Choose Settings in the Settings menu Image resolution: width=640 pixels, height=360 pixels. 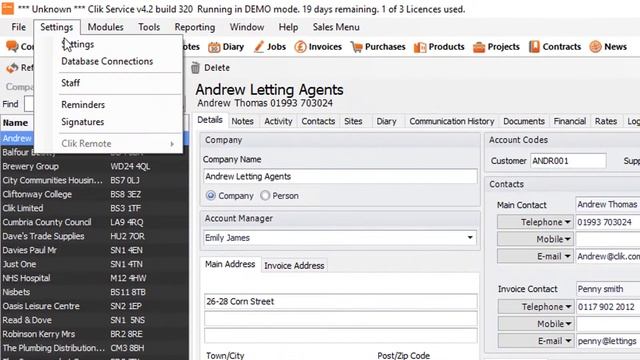(x=78, y=44)
